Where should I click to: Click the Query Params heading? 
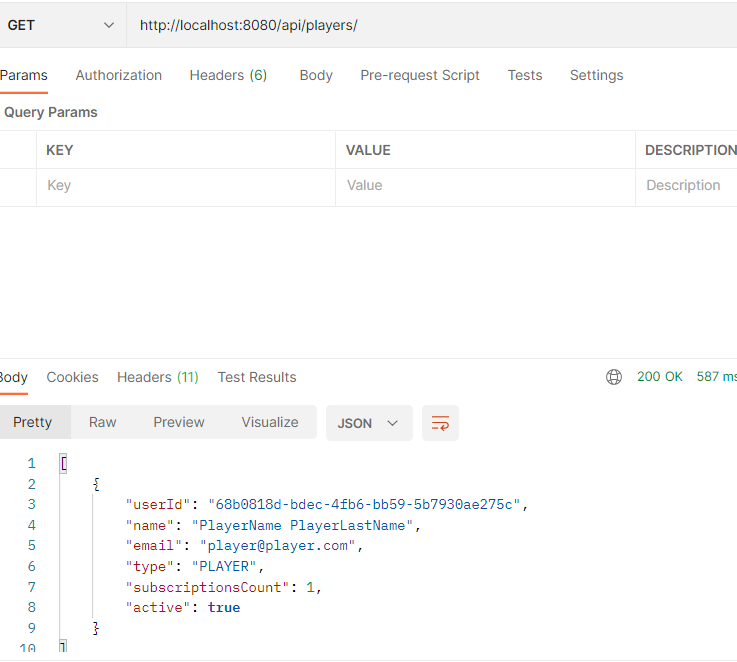[50, 112]
